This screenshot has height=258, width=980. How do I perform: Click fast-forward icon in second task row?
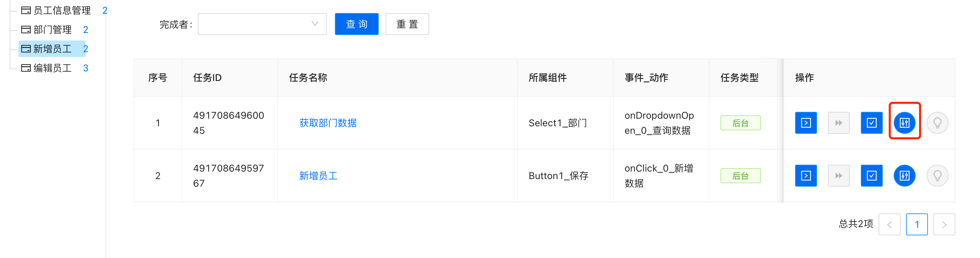(839, 176)
